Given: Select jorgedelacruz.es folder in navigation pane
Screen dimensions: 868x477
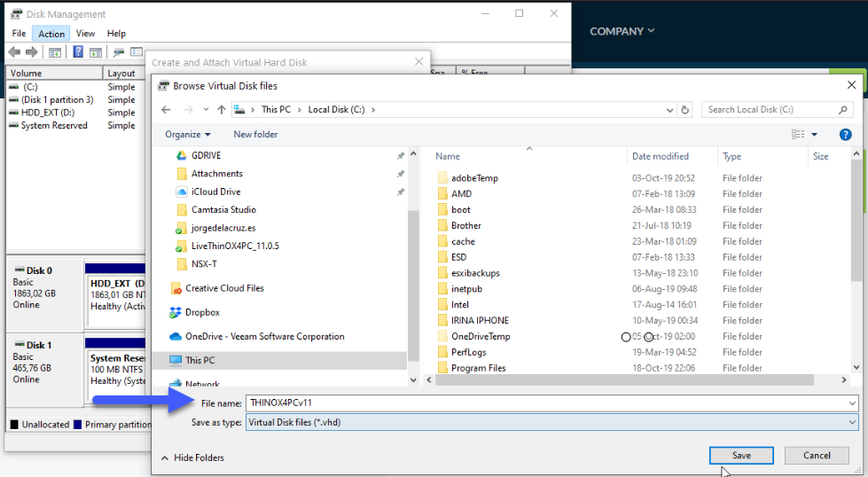Looking at the screenshot, I should click(x=223, y=228).
